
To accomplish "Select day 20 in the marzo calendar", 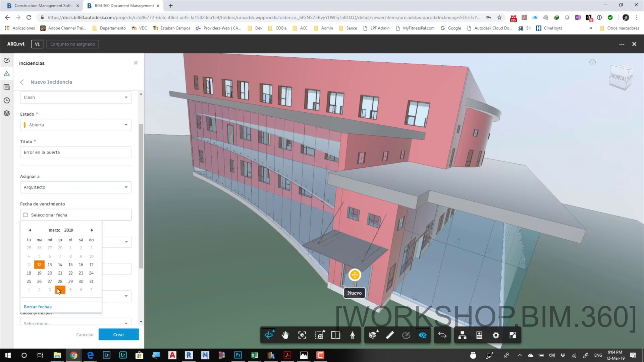I will click(x=50, y=273).
